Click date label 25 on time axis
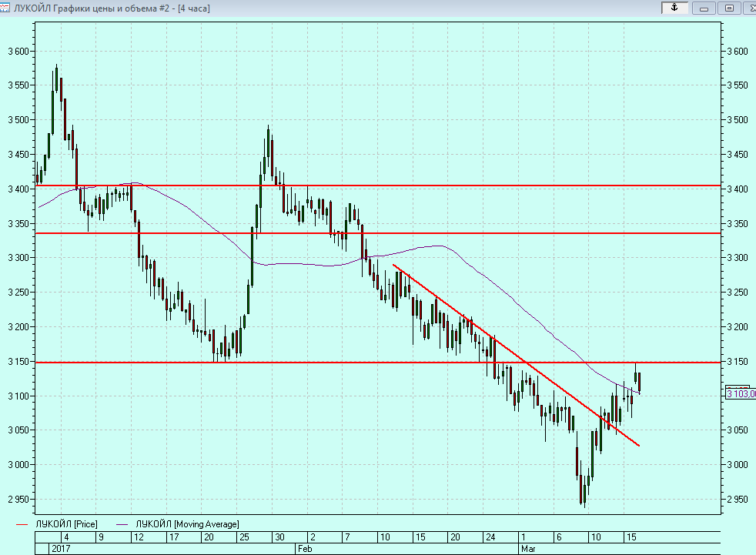The image size is (756, 555). [245, 537]
